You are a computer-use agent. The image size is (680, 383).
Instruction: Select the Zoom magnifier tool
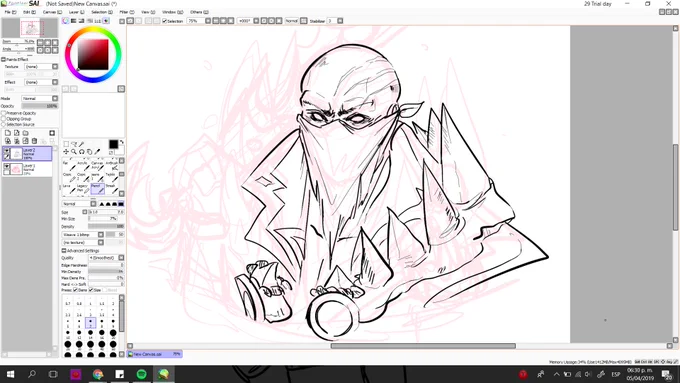74,152
